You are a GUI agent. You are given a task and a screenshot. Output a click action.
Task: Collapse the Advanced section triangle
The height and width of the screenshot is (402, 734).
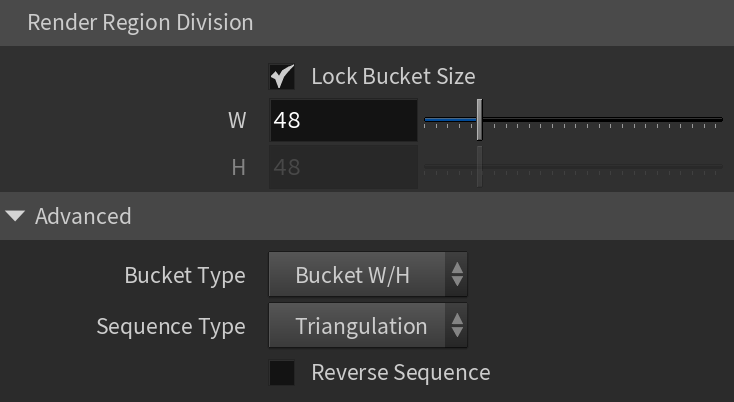click(15, 216)
